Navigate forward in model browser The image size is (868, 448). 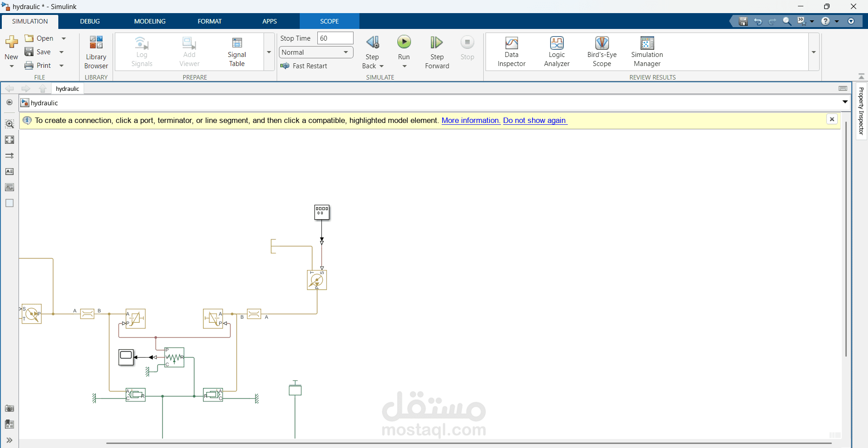coord(26,89)
